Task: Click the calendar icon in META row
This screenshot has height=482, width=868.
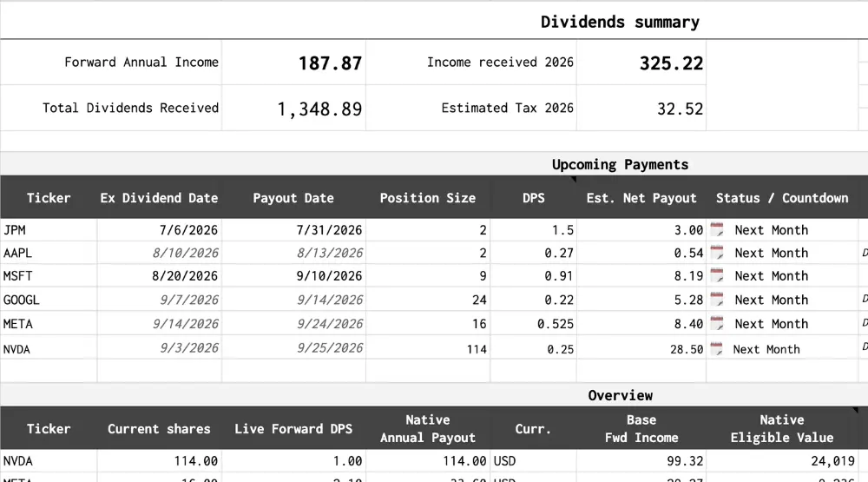Action: (717, 323)
